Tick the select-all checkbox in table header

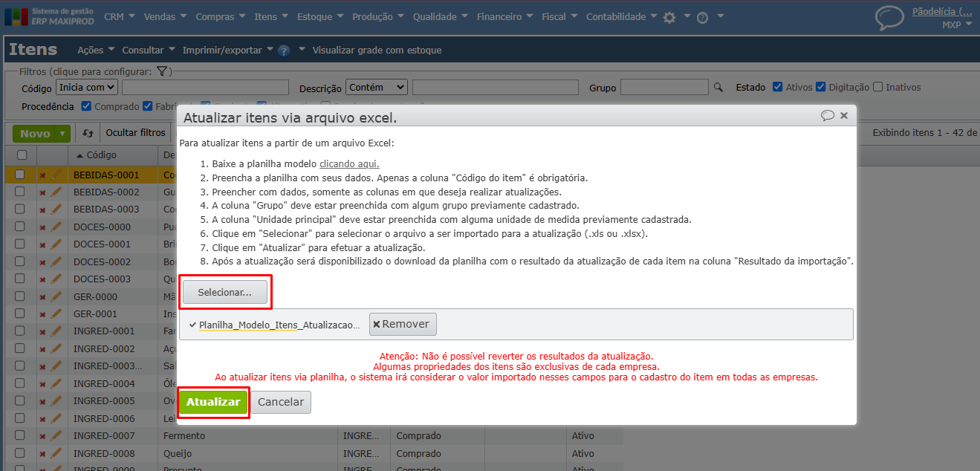click(22, 155)
